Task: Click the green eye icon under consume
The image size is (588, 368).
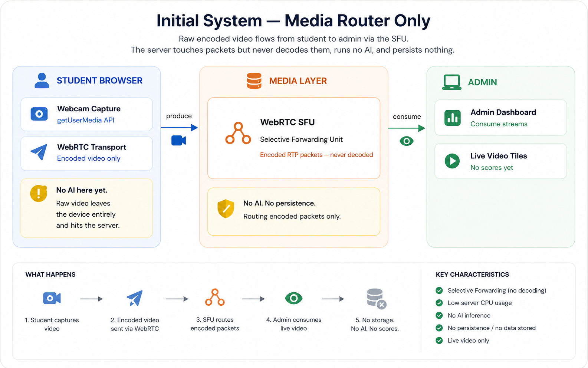Action: [x=407, y=141]
